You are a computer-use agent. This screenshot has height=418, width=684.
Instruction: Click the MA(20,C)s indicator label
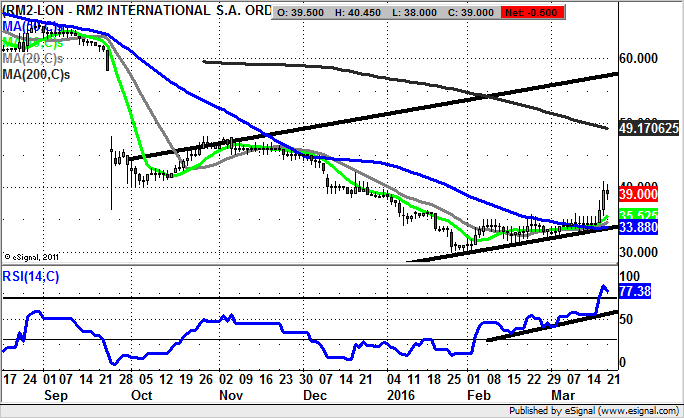pyautogui.click(x=34, y=59)
